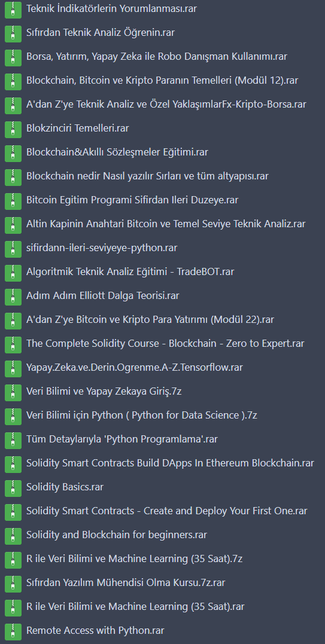
Task: Open Sıfırdan Teknik Analiz Öğrenin.rar file
Action: point(101,33)
